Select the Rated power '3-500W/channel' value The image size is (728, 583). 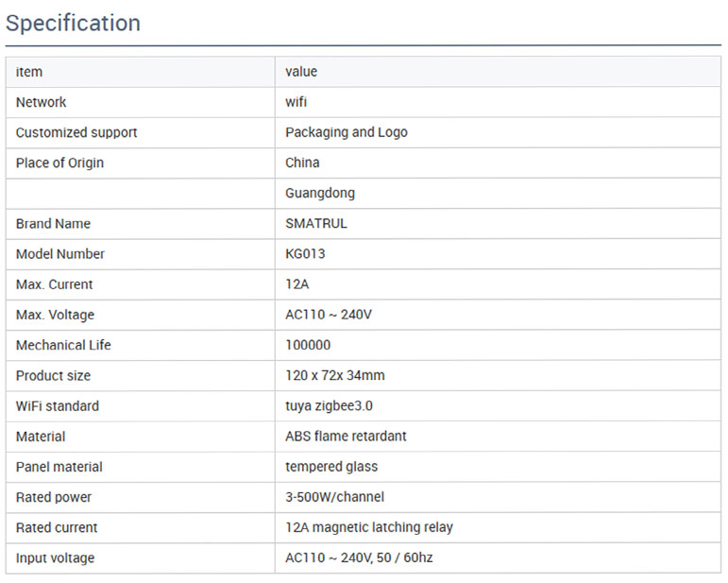click(x=335, y=497)
